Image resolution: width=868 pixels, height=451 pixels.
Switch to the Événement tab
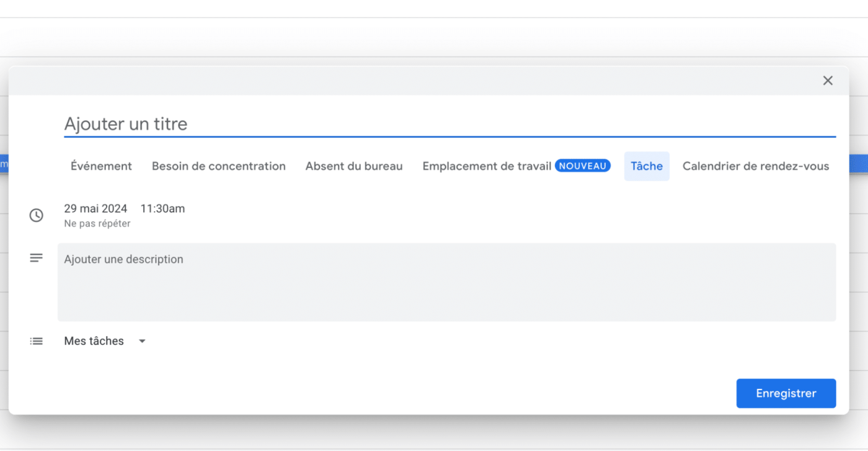pyautogui.click(x=101, y=166)
